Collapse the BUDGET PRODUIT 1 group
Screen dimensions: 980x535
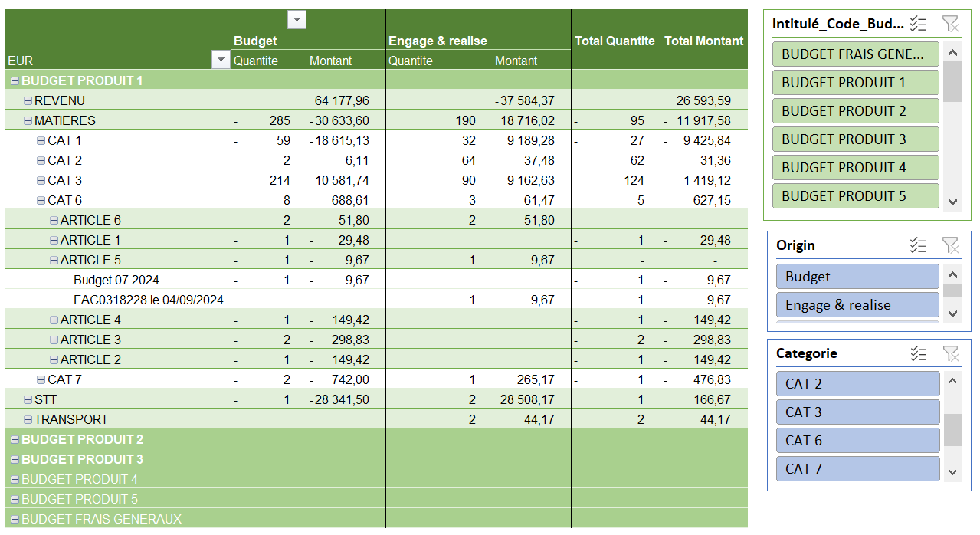tap(15, 80)
